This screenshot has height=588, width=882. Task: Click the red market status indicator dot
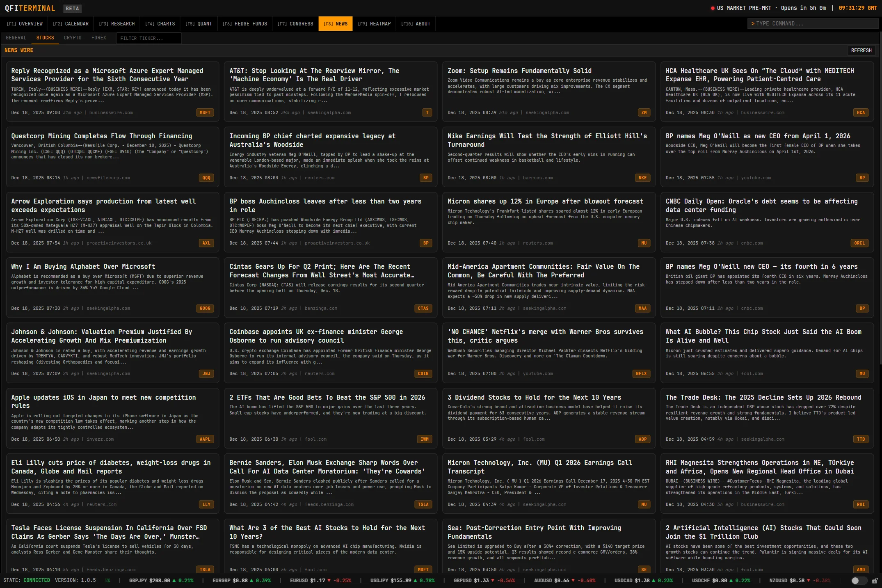tap(713, 8)
